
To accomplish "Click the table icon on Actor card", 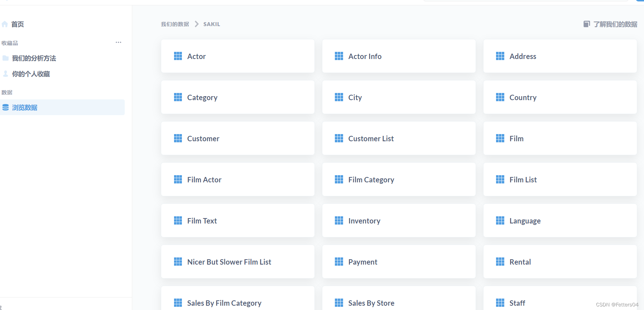I will (x=178, y=56).
